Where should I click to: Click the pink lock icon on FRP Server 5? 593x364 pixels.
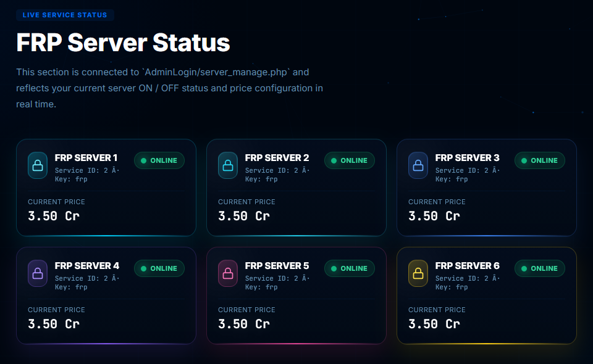[228, 273]
